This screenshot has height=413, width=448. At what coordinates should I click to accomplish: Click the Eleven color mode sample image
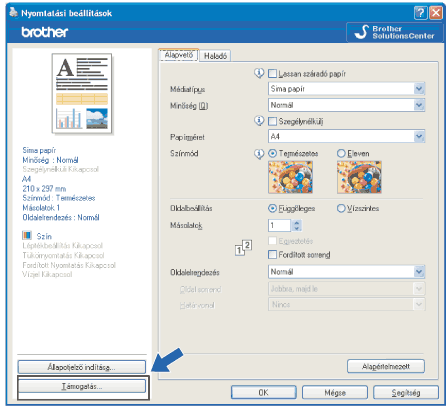(x=359, y=177)
